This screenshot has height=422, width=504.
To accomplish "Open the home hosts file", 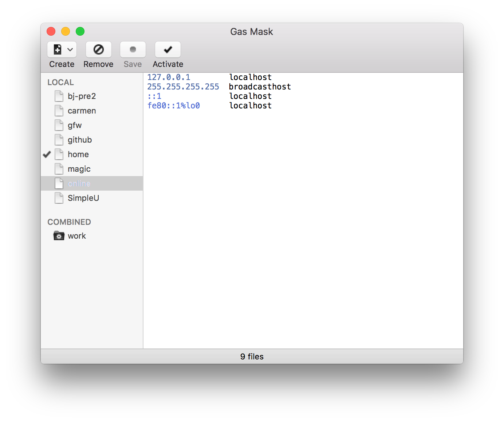I will click(x=92, y=154).
